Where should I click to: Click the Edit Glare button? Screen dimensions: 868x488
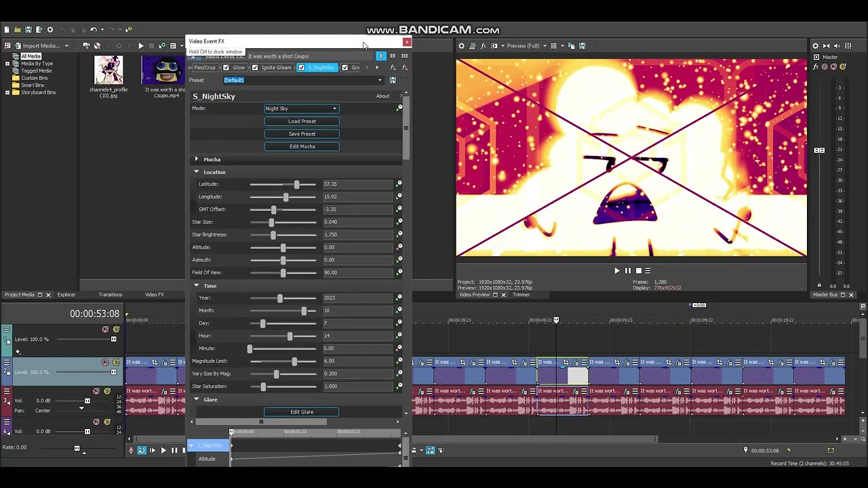click(302, 412)
